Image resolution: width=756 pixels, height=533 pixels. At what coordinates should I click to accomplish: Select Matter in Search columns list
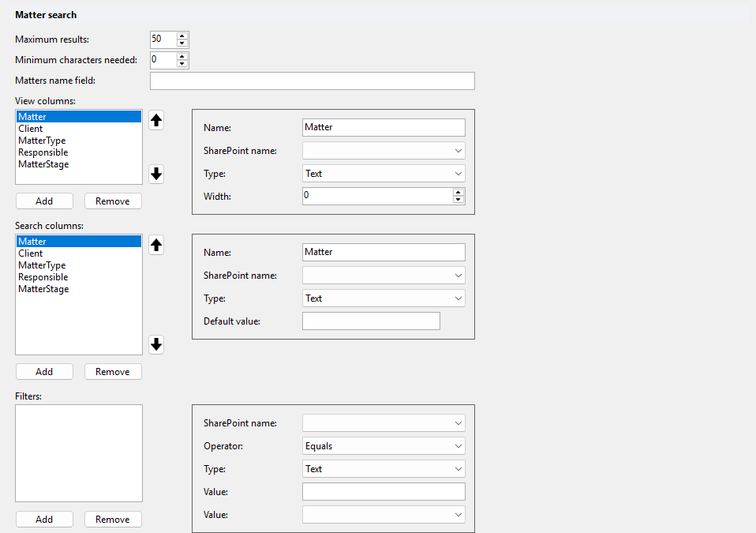coord(79,241)
